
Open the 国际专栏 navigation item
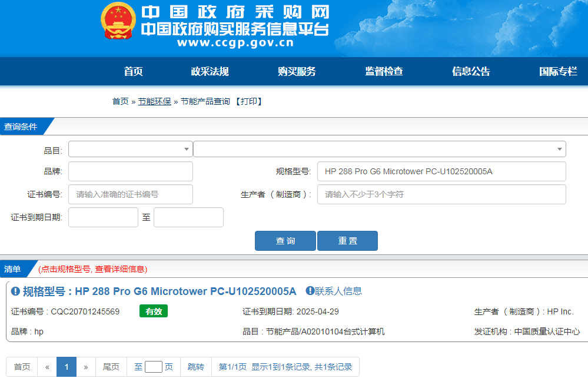(x=558, y=71)
